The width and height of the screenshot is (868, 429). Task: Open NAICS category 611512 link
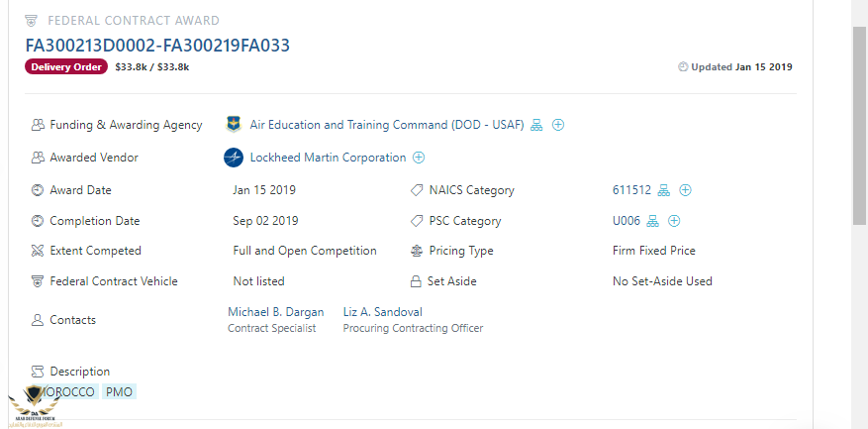[631, 190]
